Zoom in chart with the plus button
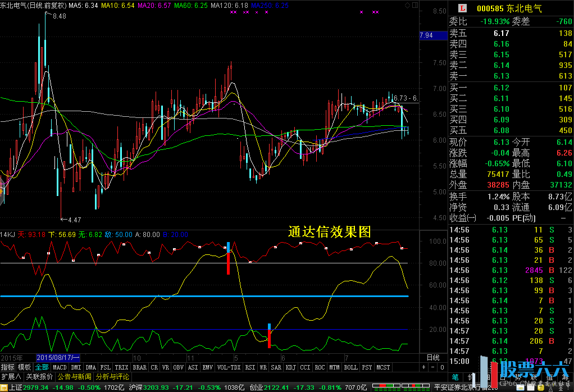 coord(423,367)
